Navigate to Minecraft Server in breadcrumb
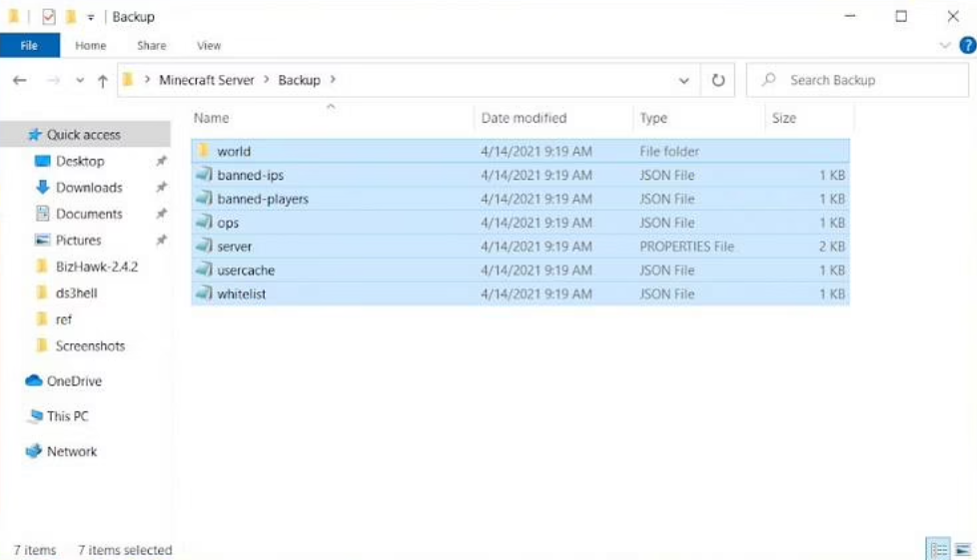Image resolution: width=977 pixels, height=560 pixels. click(207, 81)
